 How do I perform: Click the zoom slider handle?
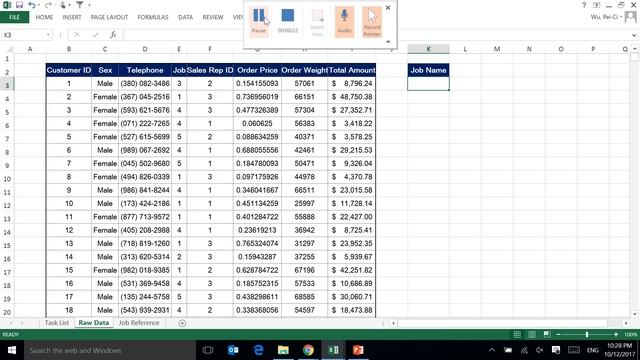click(587, 335)
